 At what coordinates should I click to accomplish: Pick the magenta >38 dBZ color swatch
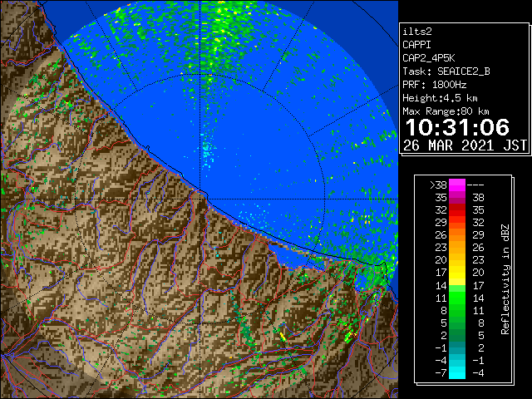(457, 185)
